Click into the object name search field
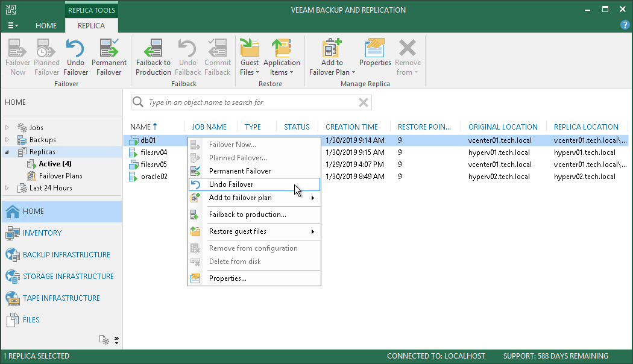This screenshot has height=364, width=633. coord(250,102)
